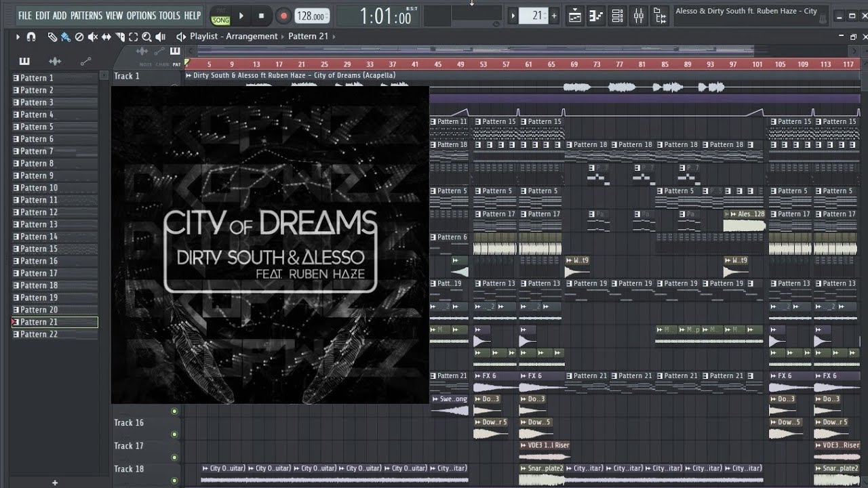Show automation clips icon in picker panel

pos(85,61)
